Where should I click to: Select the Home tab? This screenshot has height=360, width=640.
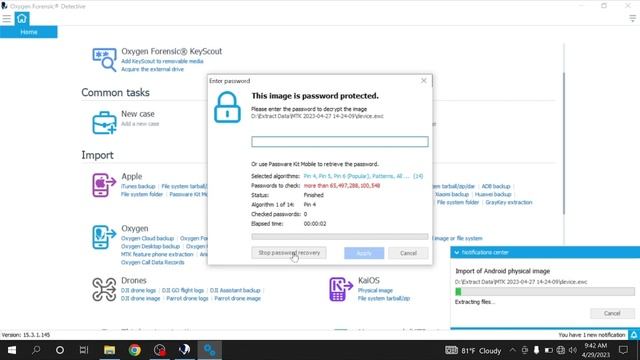pyautogui.click(x=29, y=32)
